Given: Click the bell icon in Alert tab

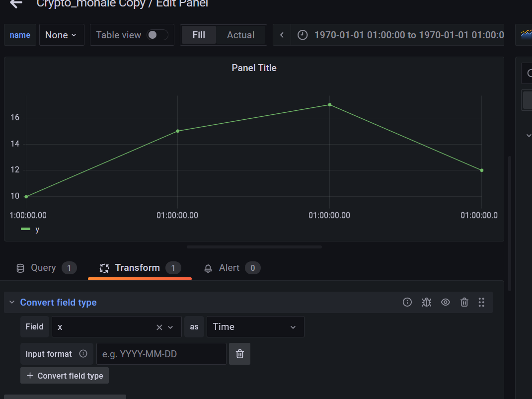Looking at the screenshot, I should point(208,268).
